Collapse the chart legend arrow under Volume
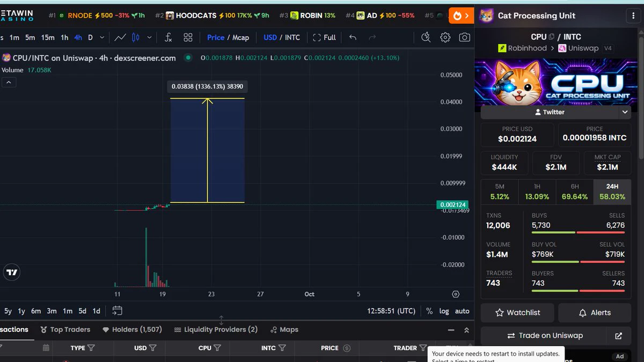Image resolution: width=644 pixels, height=362 pixels. coord(9,82)
